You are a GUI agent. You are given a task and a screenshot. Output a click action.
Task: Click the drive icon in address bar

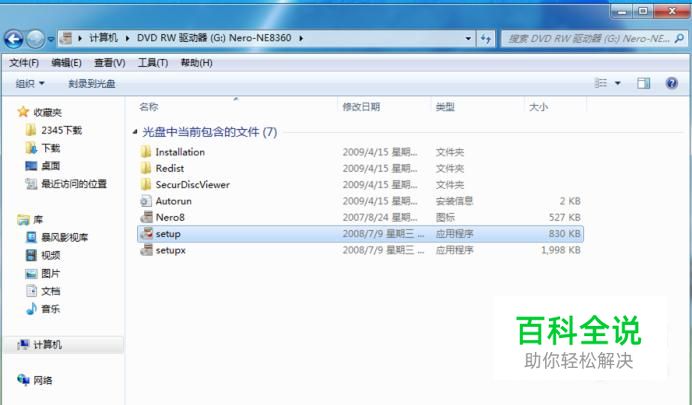[x=66, y=38]
